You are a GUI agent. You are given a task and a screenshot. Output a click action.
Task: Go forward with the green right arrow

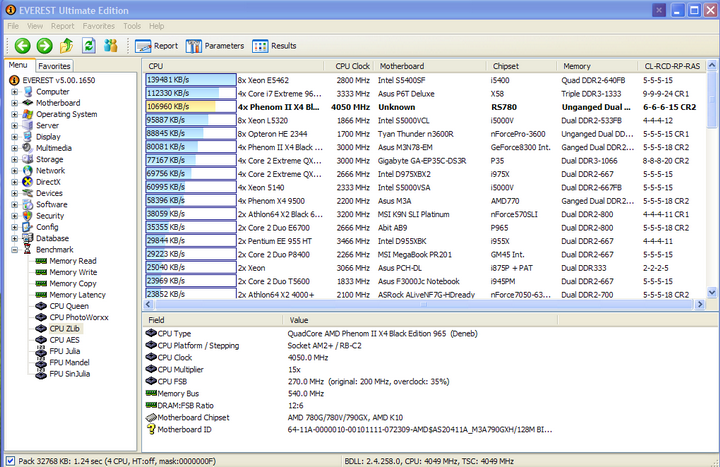[45, 45]
